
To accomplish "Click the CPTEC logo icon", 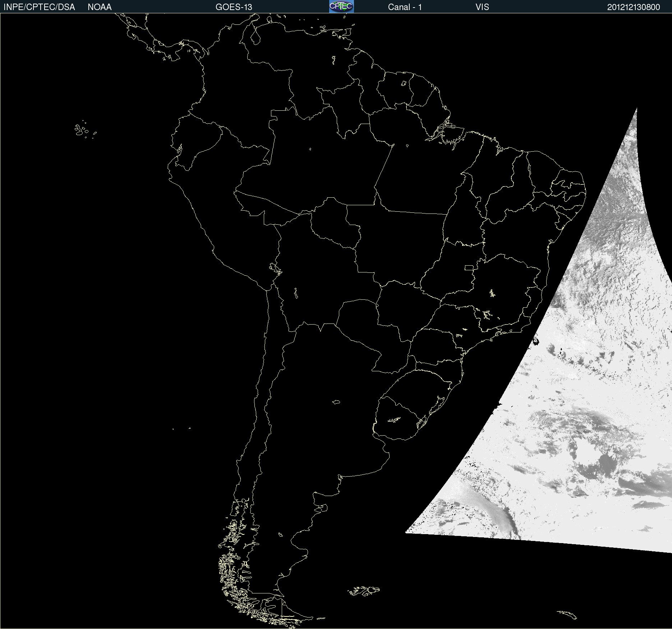I will click(x=341, y=6).
